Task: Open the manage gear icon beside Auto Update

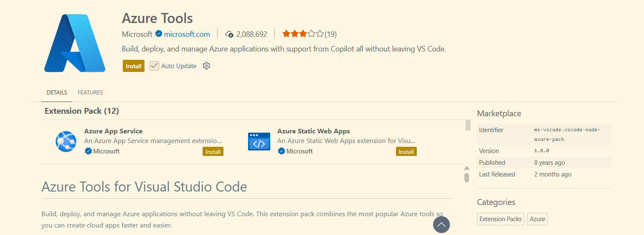Action: point(206,66)
